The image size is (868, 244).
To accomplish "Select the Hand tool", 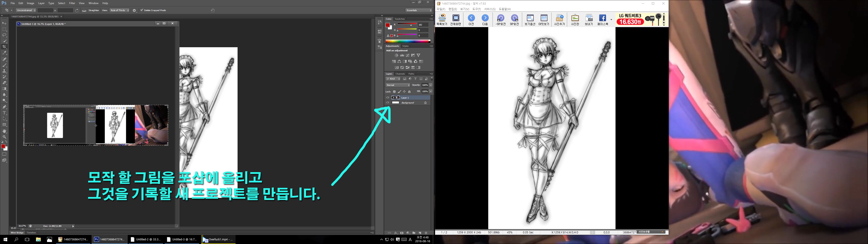I will click(4, 131).
